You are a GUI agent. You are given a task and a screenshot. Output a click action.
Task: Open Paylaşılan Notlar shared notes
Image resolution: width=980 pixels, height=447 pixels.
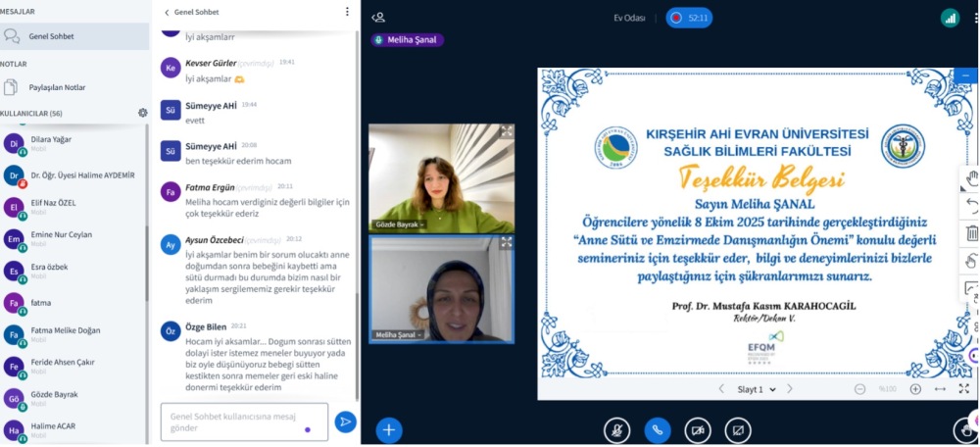coord(57,87)
